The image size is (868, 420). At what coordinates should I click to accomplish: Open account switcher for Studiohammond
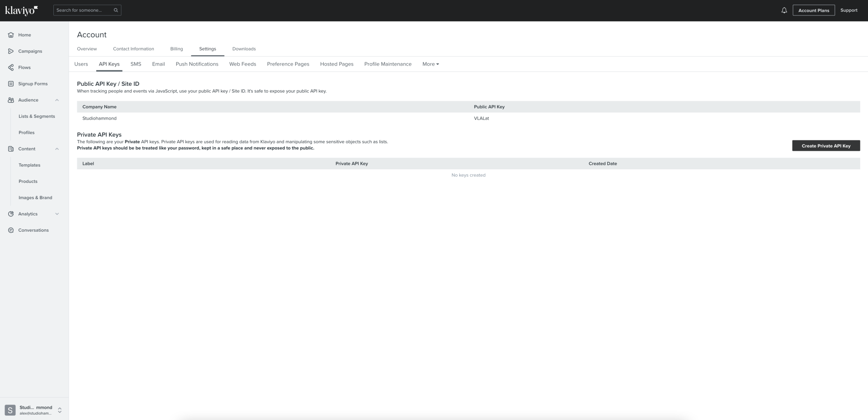(x=59, y=410)
